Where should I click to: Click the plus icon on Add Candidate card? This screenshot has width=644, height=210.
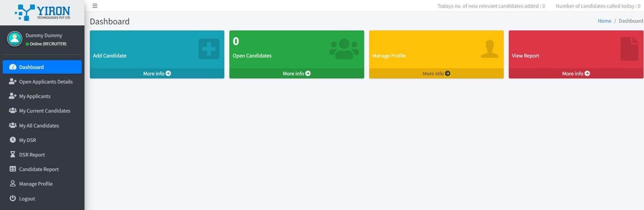click(209, 49)
